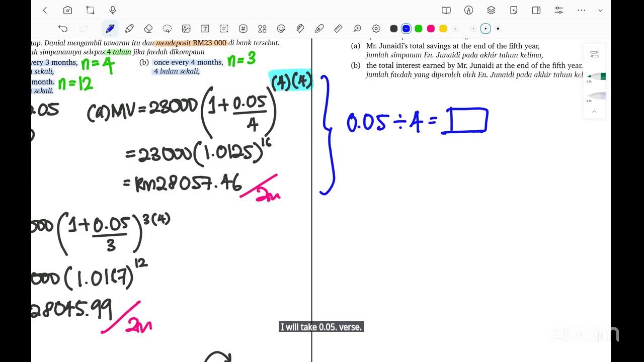This screenshot has height=362, width=644.
Task: Toggle the split view layout
Action: [536, 10]
